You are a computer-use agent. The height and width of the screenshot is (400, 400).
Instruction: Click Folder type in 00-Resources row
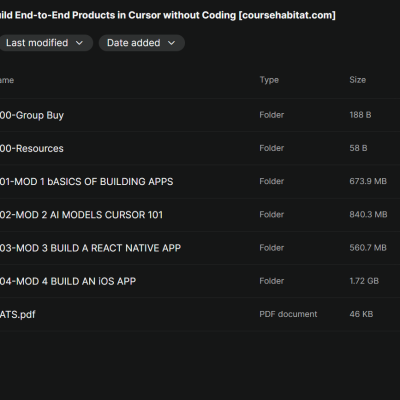[x=272, y=148]
